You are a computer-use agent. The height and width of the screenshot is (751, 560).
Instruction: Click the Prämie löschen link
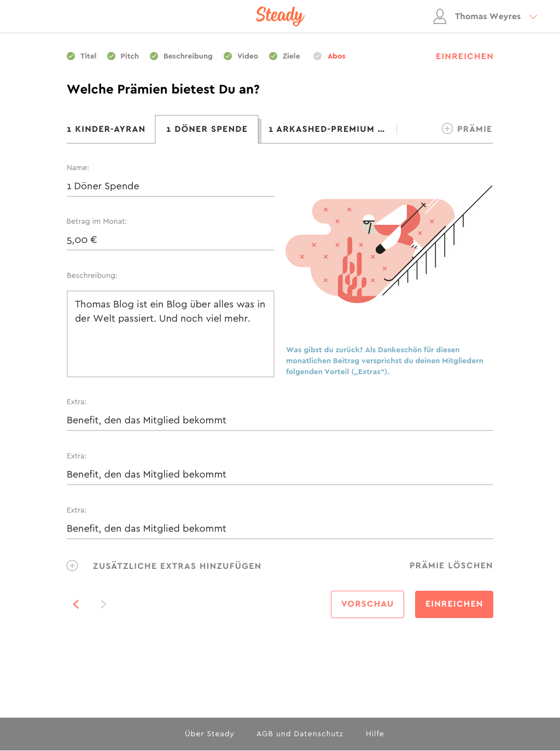point(451,566)
